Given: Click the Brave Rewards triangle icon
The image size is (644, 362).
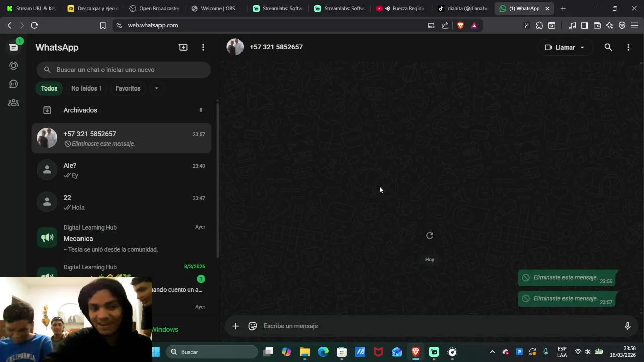Looking at the screenshot, I should click(474, 25).
